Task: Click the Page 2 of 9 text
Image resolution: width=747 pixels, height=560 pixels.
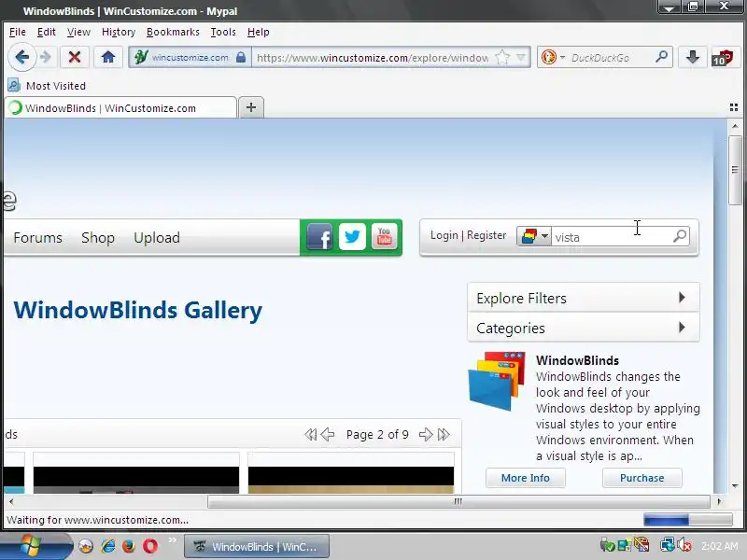Action: point(377,434)
